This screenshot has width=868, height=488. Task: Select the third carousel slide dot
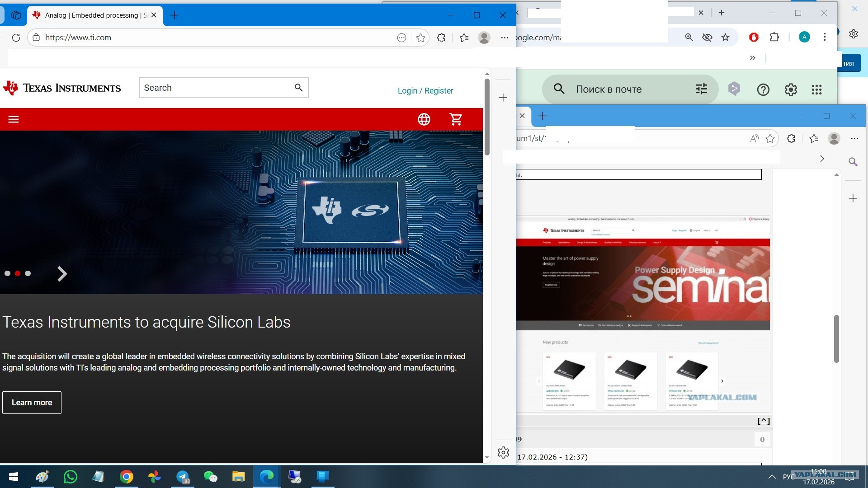point(28,273)
